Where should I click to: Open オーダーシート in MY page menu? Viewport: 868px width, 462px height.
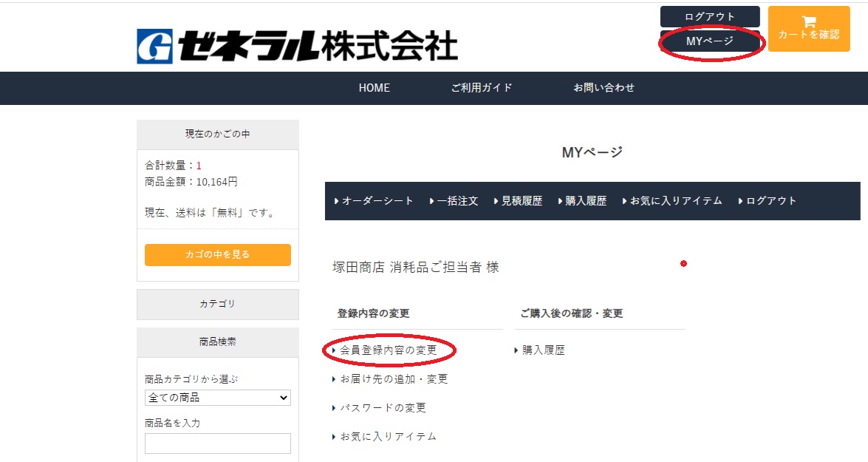pyautogui.click(x=377, y=201)
